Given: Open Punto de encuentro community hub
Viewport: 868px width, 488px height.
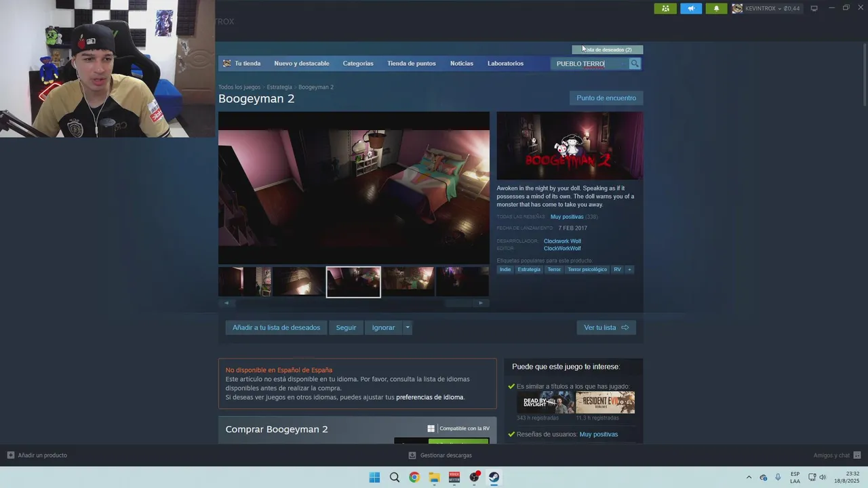Looking at the screenshot, I should (x=606, y=98).
